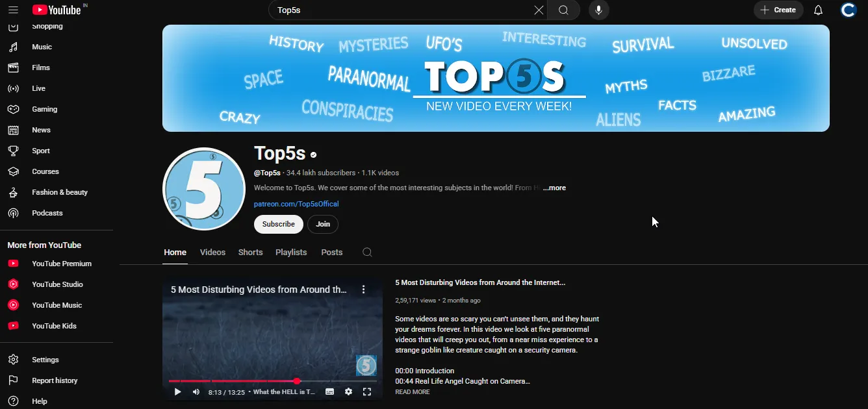Open Shopping in the sidebar
This screenshot has width=868, height=409.
pyautogui.click(x=57, y=27)
